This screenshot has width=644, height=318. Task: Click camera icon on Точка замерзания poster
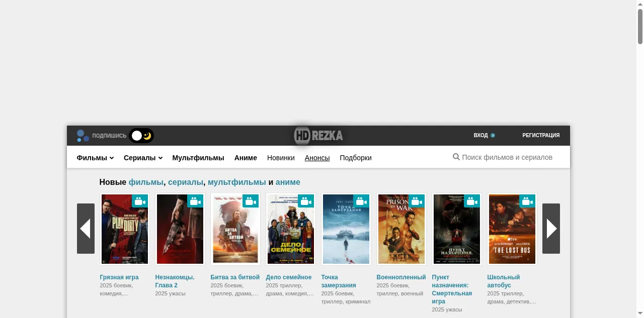pos(361,201)
